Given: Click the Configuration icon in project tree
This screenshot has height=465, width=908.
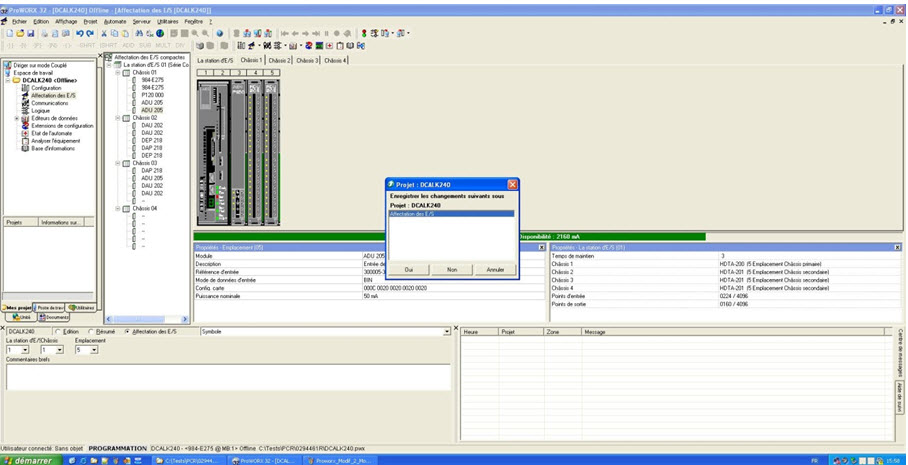Looking at the screenshot, I should coord(25,88).
